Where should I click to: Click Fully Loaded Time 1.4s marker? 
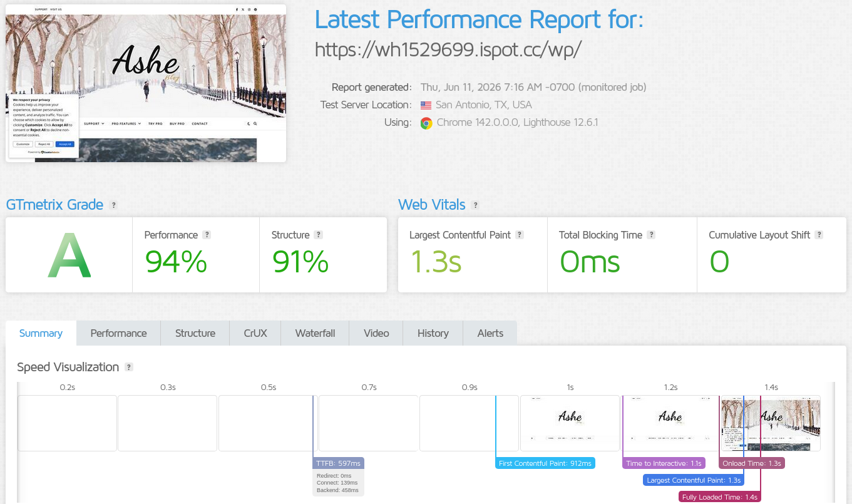coord(720,497)
